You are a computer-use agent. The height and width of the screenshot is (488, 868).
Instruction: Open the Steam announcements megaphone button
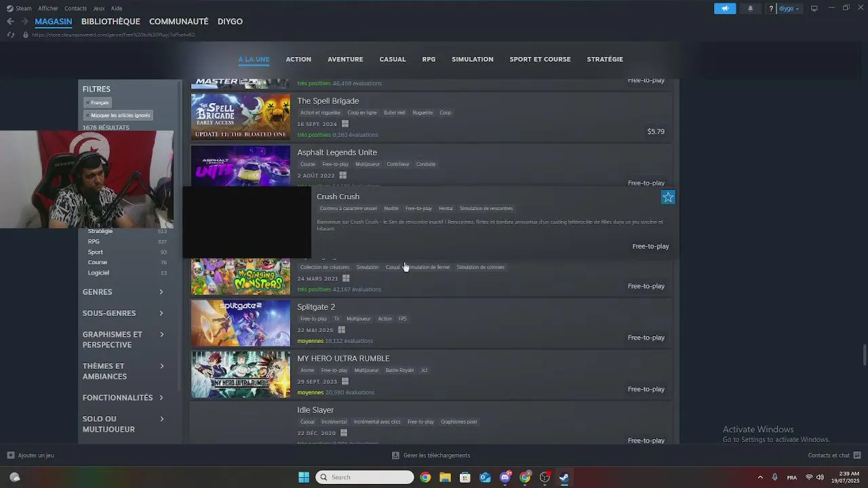(725, 8)
